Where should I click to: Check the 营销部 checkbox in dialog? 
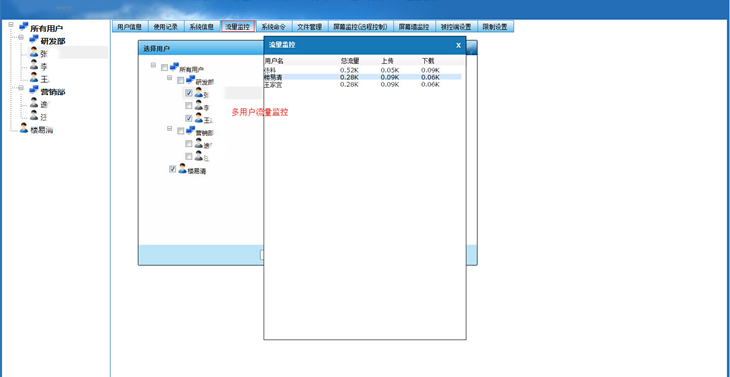(180, 131)
